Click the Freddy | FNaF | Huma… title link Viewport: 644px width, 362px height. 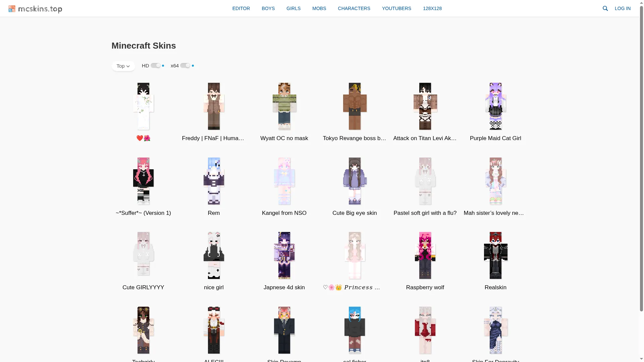214,138
